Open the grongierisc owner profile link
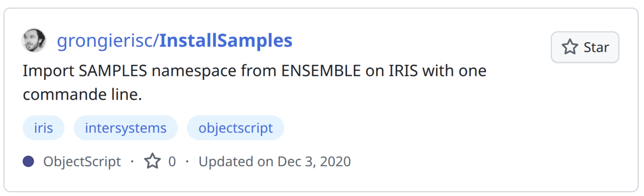 pos(105,41)
